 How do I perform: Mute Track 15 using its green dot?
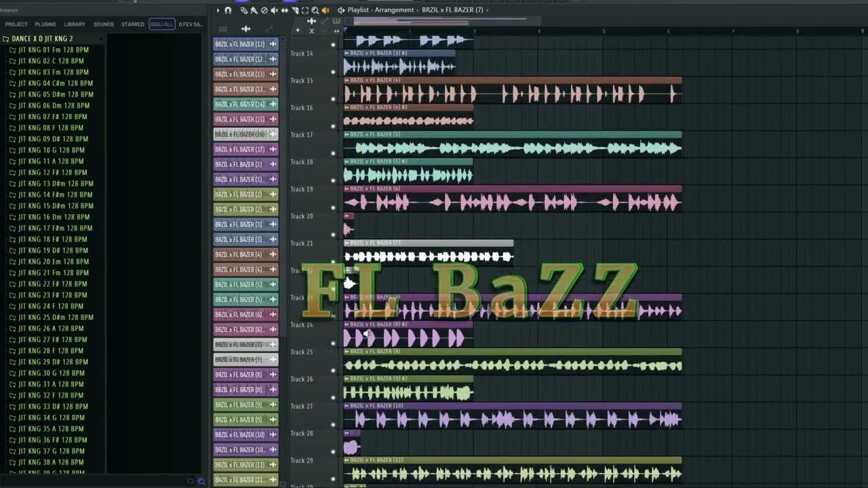(333, 99)
